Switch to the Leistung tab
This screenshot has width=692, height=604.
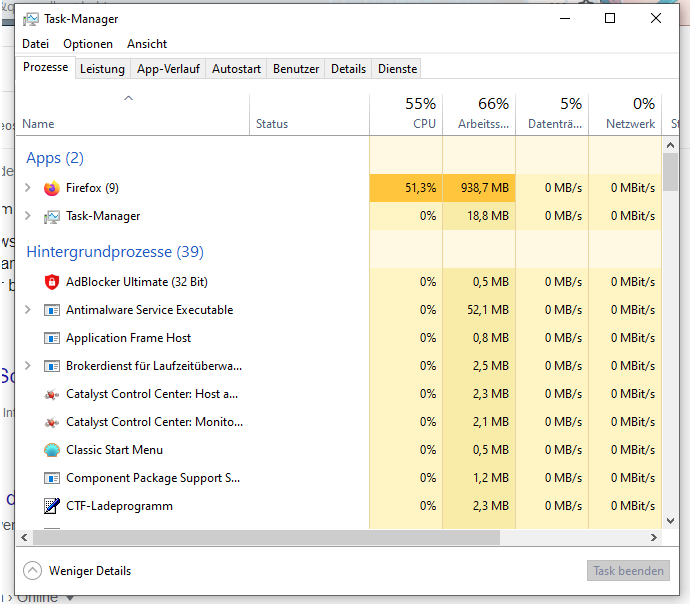coord(102,69)
